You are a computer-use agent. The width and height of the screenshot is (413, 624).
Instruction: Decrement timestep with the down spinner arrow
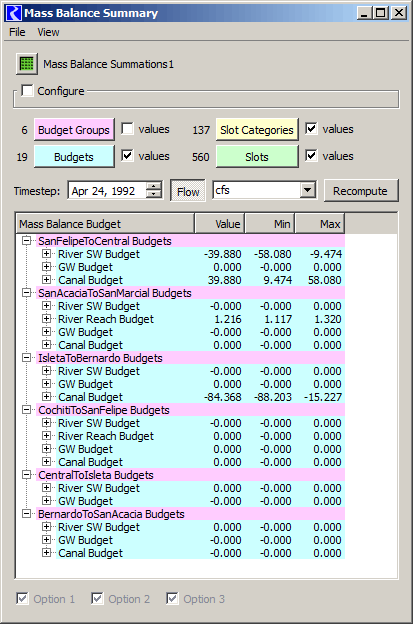154,194
